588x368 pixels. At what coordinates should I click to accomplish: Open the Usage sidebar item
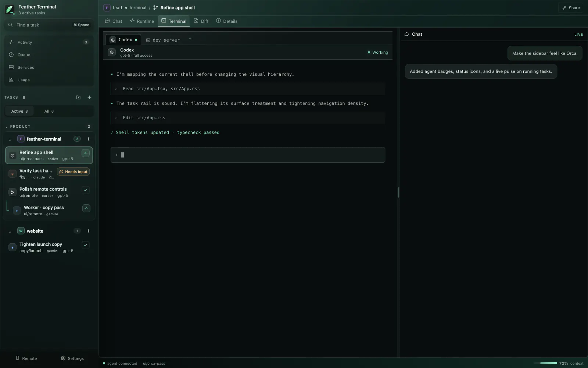click(x=49, y=80)
